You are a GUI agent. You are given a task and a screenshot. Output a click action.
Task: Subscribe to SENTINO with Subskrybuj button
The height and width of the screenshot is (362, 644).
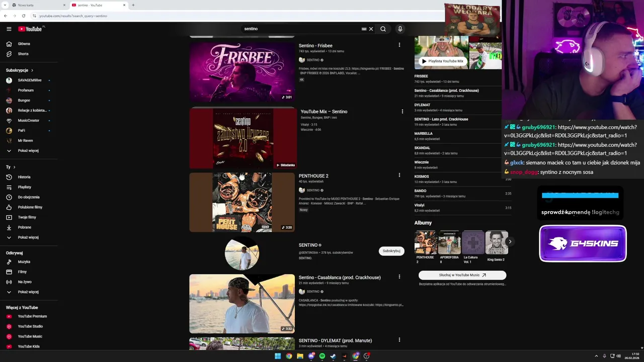point(391,251)
